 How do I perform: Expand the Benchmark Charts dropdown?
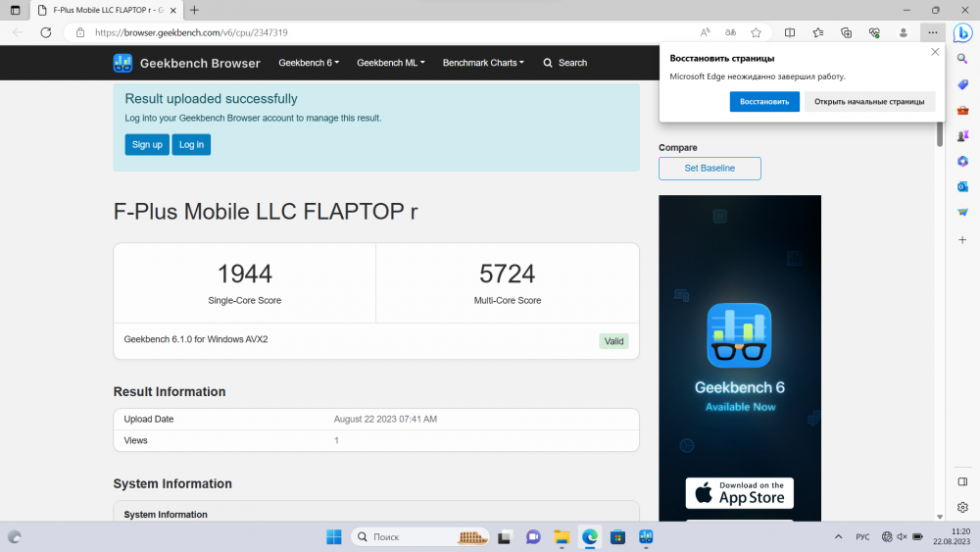[x=483, y=63]
